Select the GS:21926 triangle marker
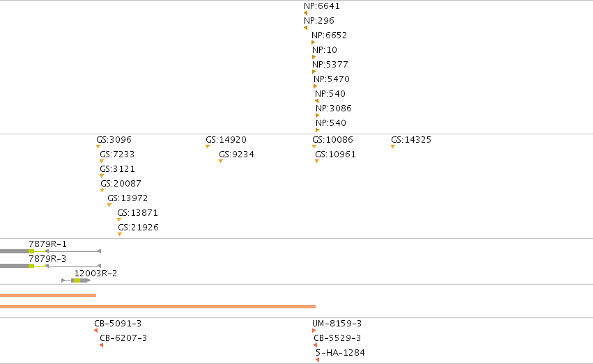The width and height of the screenshot is (593, 364). [120, 235]
